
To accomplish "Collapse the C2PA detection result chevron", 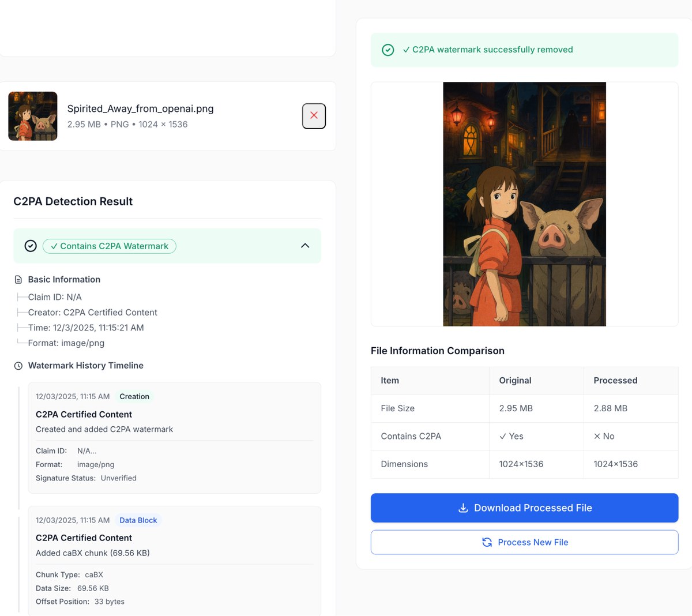I will 305,246.
